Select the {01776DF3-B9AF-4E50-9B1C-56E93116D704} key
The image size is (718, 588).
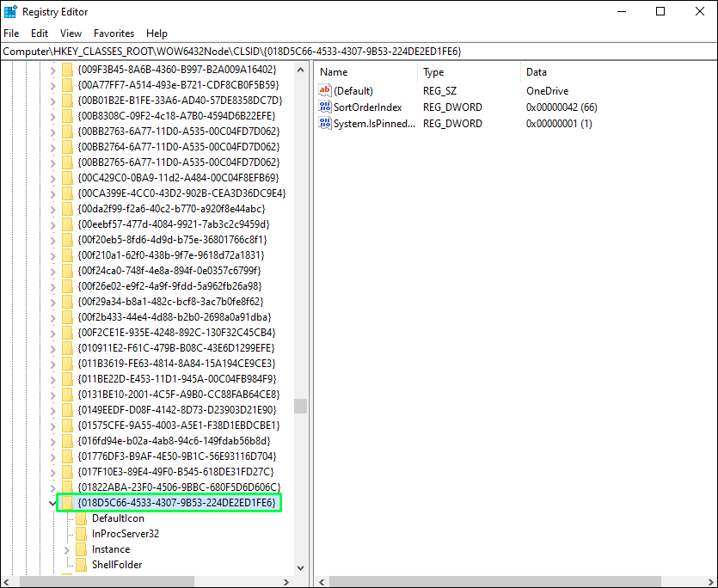(177, 456)
